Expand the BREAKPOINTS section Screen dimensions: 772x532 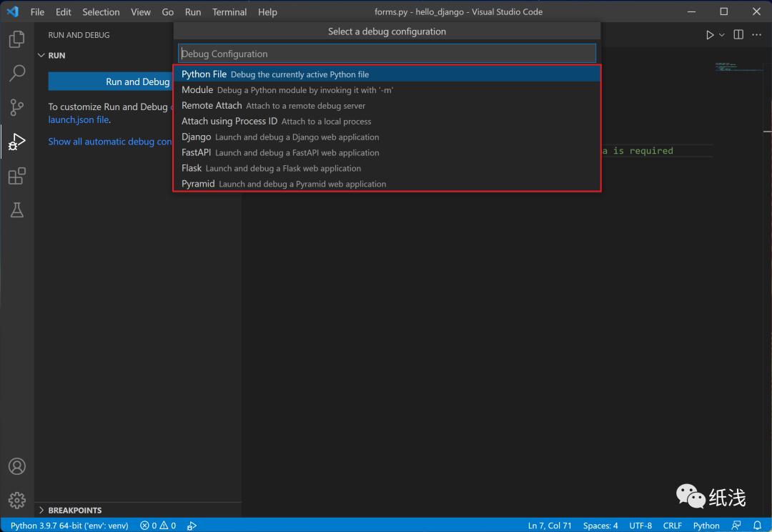pos(41,510)
